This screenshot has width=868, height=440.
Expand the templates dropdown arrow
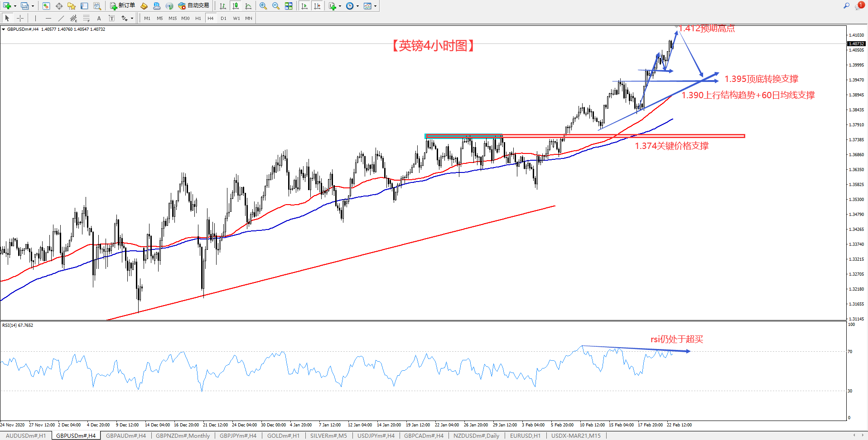pyautogui.click(x=376, y=6)
